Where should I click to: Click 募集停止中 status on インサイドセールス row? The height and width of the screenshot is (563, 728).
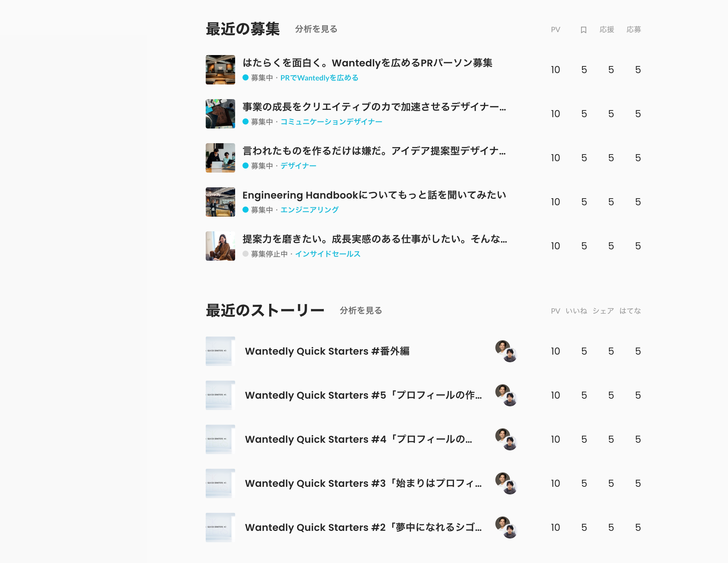click(x=269, y=254)
